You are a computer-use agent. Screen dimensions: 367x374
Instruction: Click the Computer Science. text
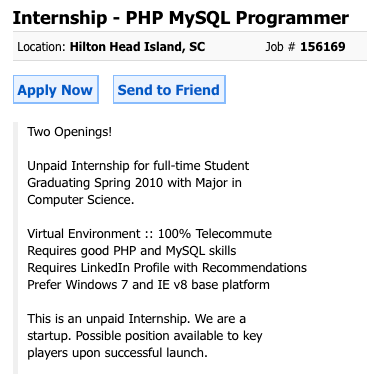[81, 200]
